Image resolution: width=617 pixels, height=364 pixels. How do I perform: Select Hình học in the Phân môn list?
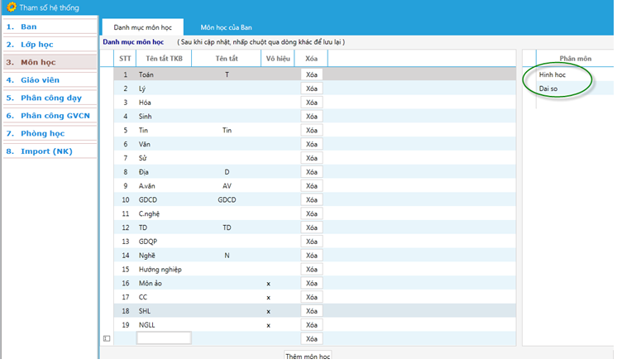click(x=552, y=74)
